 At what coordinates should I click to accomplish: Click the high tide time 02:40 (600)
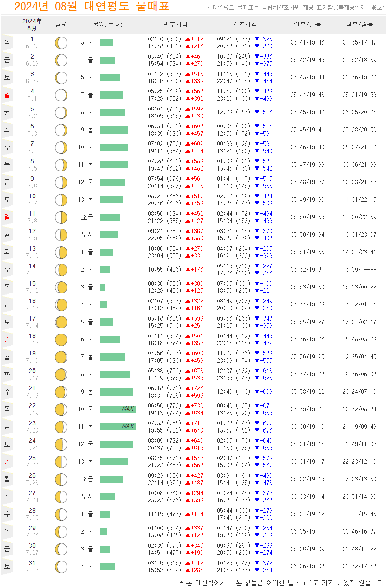164,39
